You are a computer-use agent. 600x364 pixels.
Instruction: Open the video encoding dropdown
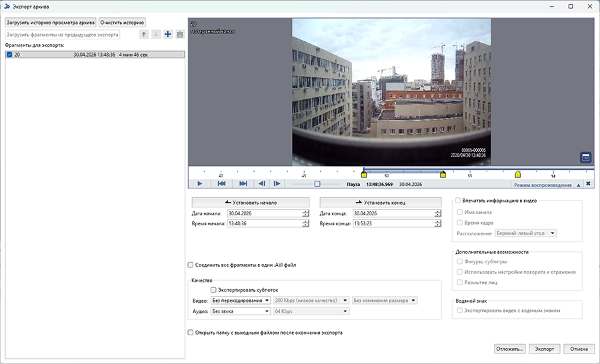click(x=241, y=301)
